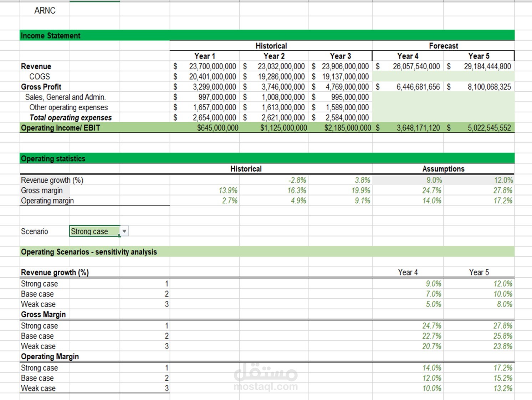Select total operating expenses 2,584,000,000

click(x=340, y=118)
